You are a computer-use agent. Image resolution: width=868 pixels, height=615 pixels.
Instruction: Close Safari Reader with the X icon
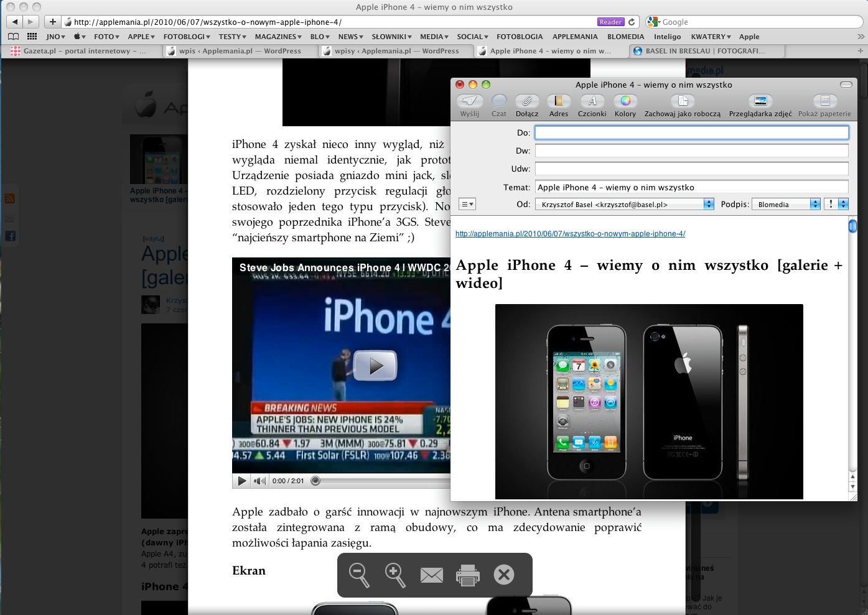(x=504, y=575)
